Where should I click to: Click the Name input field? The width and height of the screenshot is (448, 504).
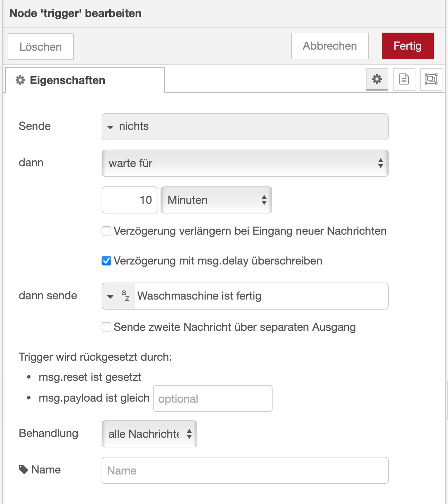(245, 470)
